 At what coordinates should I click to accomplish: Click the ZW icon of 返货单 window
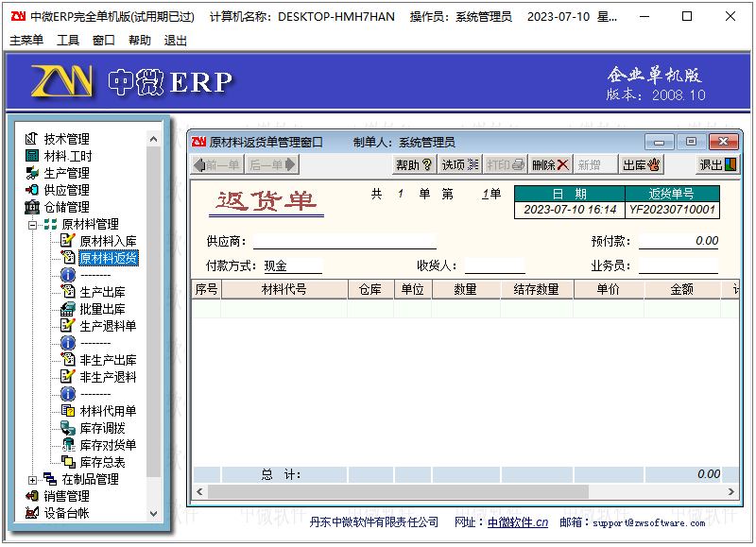[198, 142]
